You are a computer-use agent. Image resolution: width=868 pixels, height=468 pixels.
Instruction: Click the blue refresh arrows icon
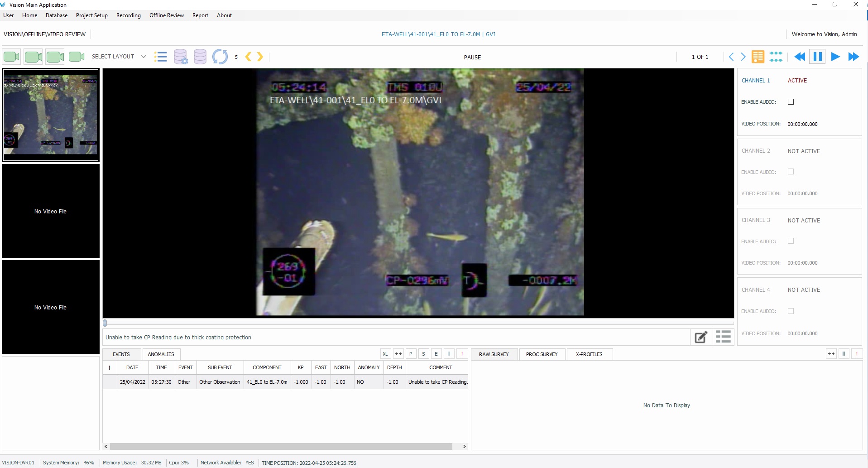220,57
